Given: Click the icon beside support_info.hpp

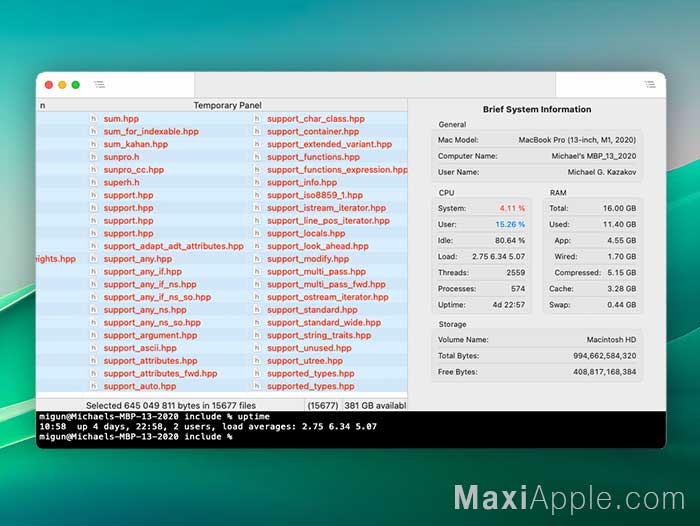Looking at the screenshot, I should [257, 182].
